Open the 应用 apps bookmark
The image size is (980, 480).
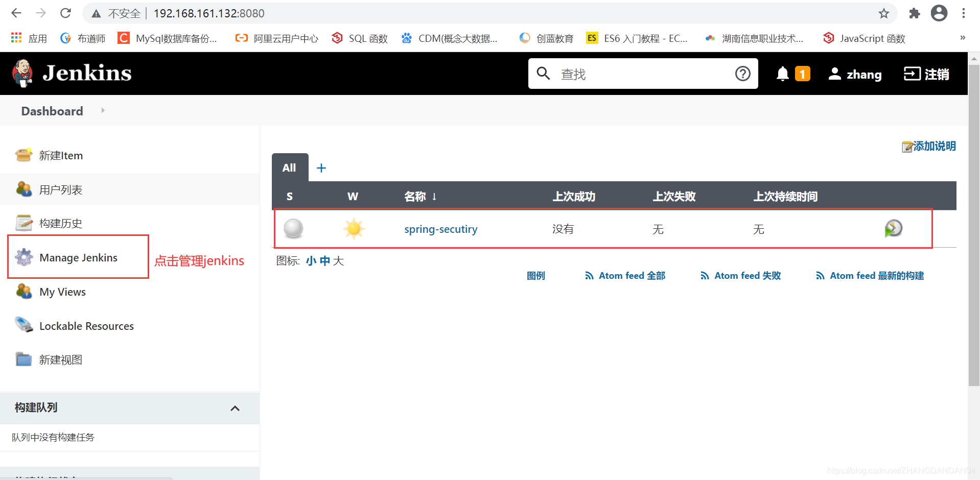[x=29, y=38]
